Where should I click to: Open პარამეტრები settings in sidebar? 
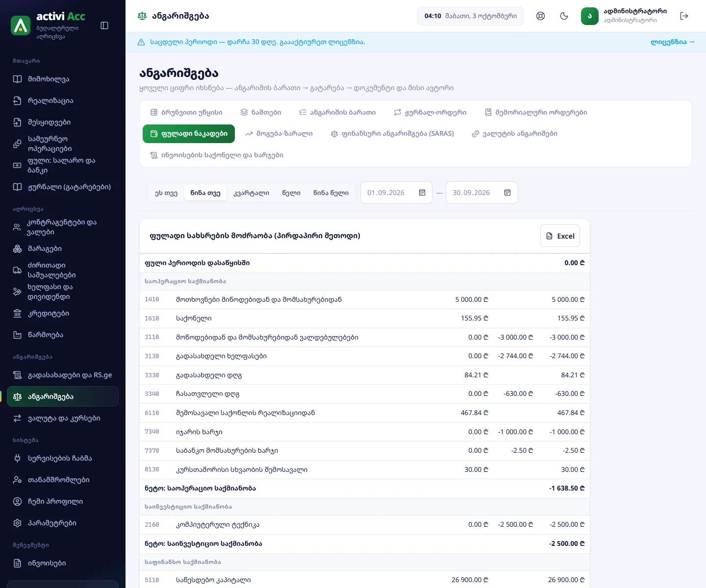[x=63, y=523]
